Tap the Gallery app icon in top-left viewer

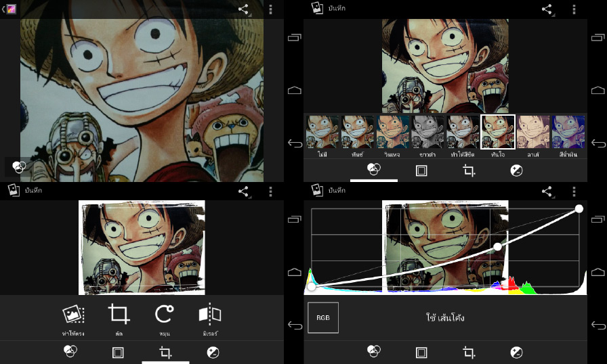point(11,9)
